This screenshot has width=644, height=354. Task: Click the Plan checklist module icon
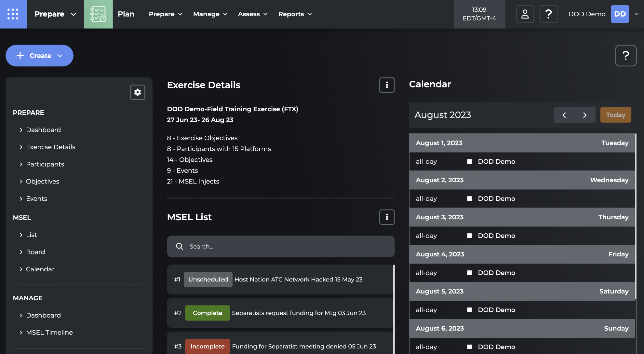click(98, 14)
